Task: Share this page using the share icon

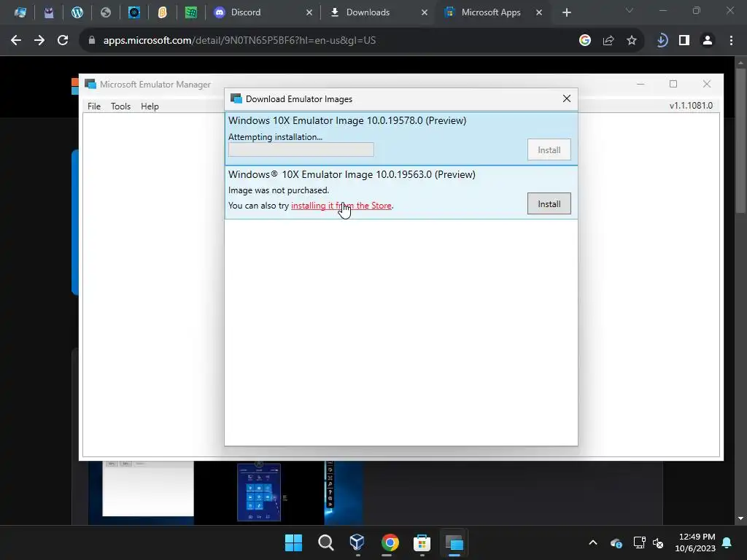Action: coord(608,41)
